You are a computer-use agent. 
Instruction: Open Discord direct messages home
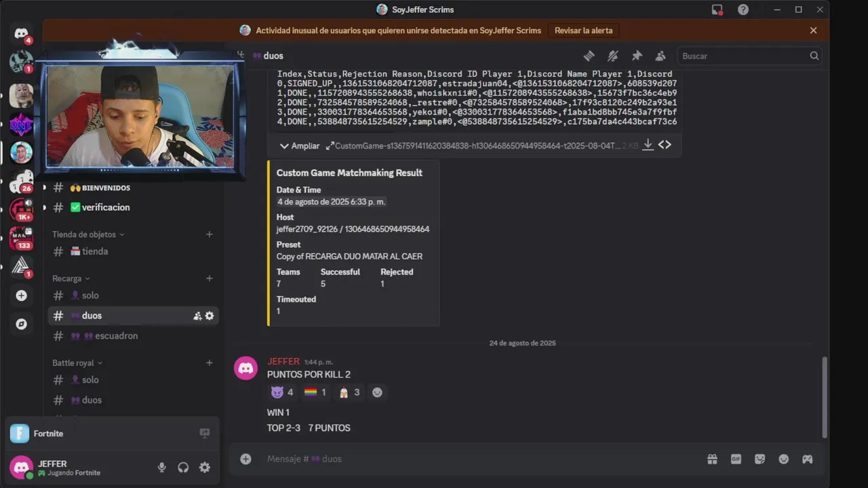click(x=21, y=34)
